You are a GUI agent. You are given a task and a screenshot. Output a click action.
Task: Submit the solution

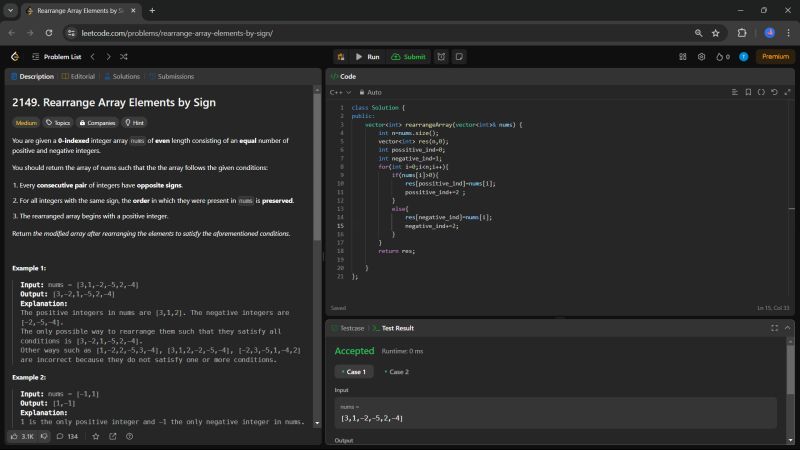pyautogui.click(x=408, y=57)
